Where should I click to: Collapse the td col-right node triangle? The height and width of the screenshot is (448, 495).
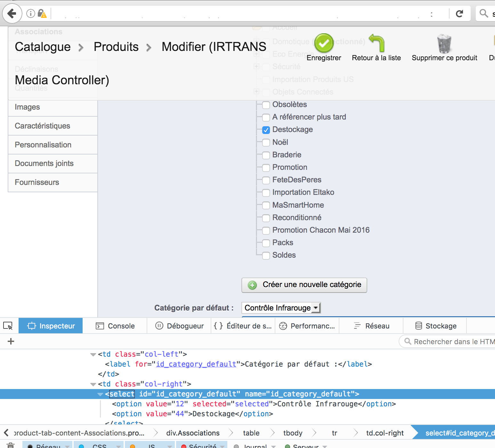(x=93, y=384)
